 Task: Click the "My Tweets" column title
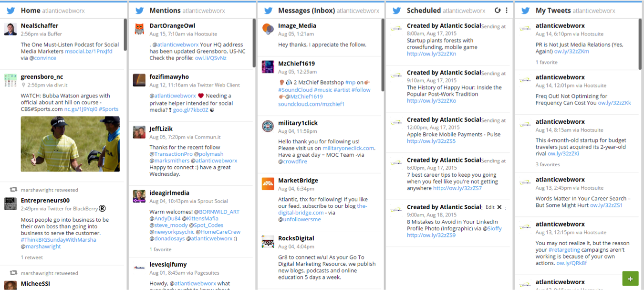click(x=553, y=11)
